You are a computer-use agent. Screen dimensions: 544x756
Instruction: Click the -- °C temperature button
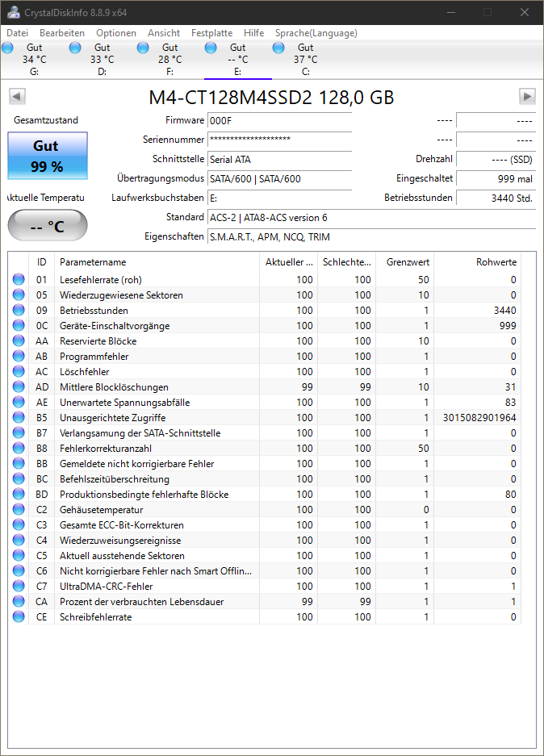pos(48,225)
